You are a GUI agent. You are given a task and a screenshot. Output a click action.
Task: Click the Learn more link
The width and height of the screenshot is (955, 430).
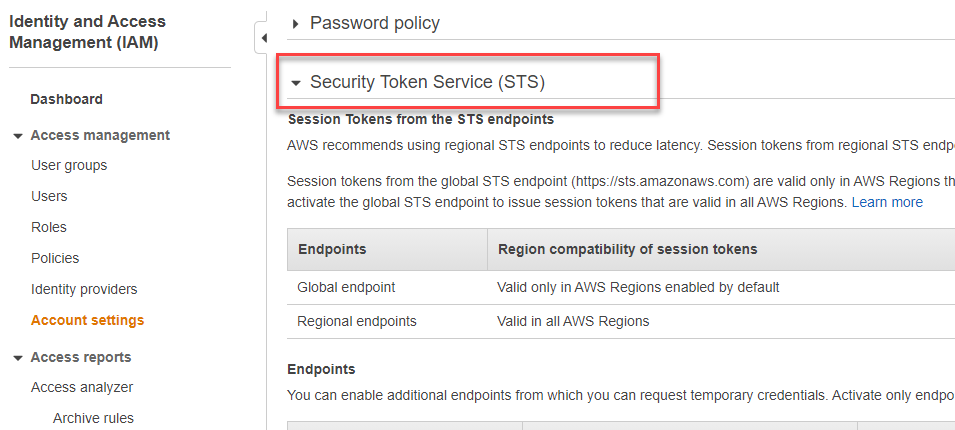887,202
